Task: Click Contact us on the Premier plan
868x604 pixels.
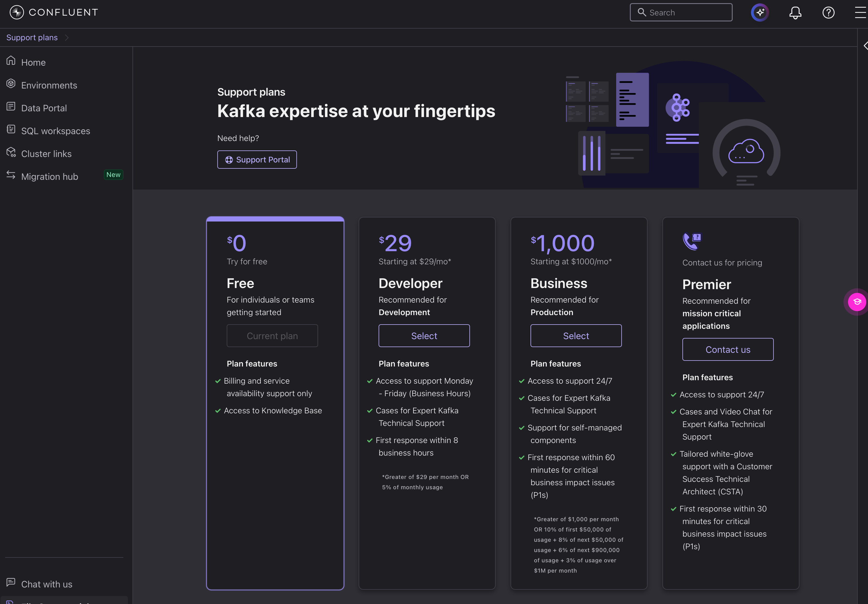Action: point(728,349)
